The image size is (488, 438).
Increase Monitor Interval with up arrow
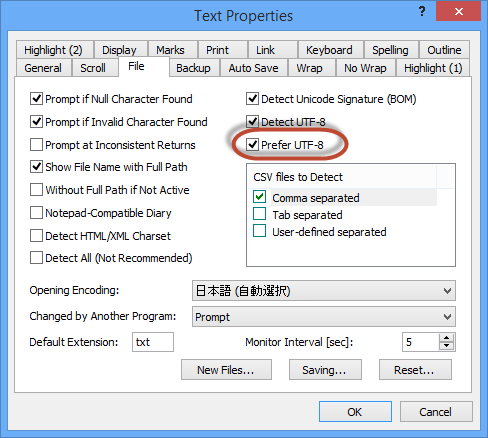point(446,338)
